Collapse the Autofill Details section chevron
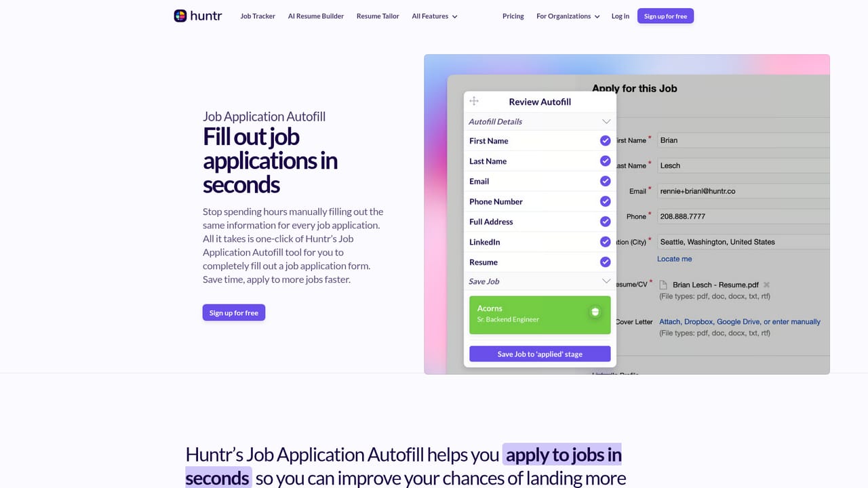 [606, 122]
